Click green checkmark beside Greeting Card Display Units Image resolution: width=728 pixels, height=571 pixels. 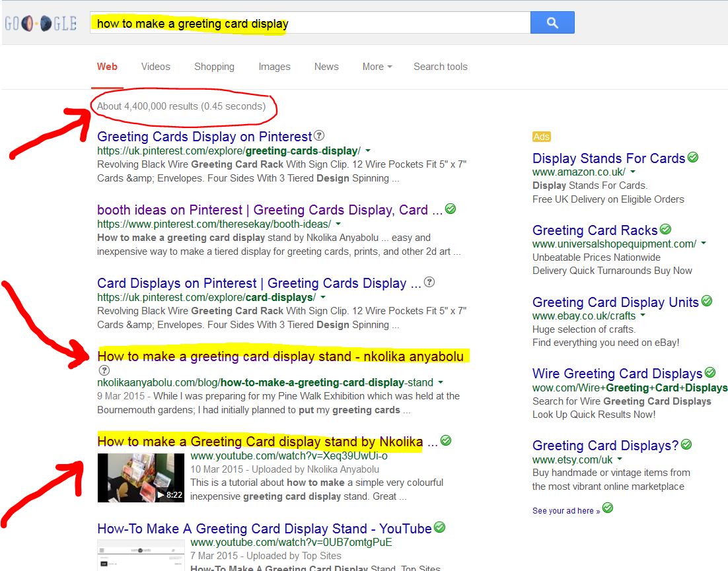point(707,301)
